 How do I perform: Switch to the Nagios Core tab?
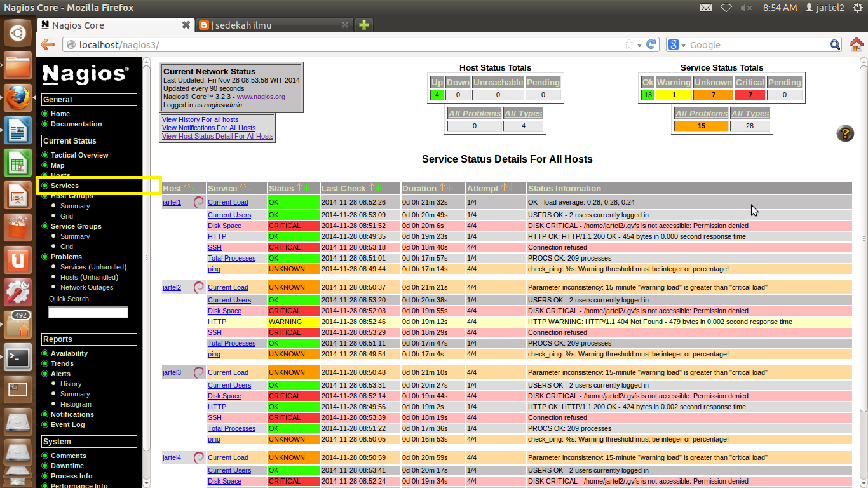coord(114,25)
